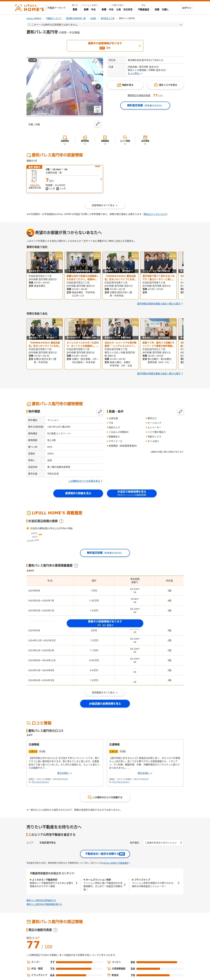The image size is (210, 980).
Task: Click マンションレビュー link in first review
Action: pyautogui.click(x=40, y=782)
